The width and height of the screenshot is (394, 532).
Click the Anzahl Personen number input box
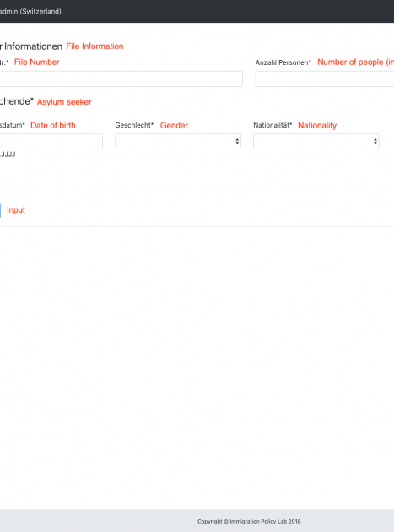[325, 79]
